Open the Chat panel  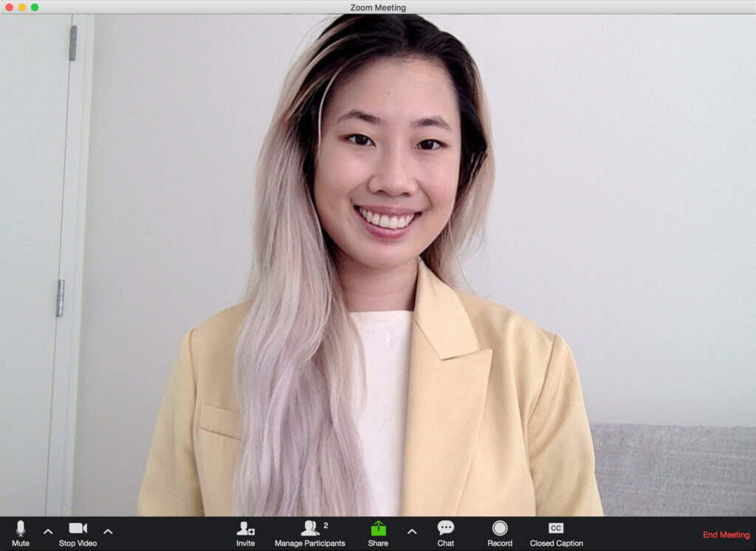click(446, 533)
